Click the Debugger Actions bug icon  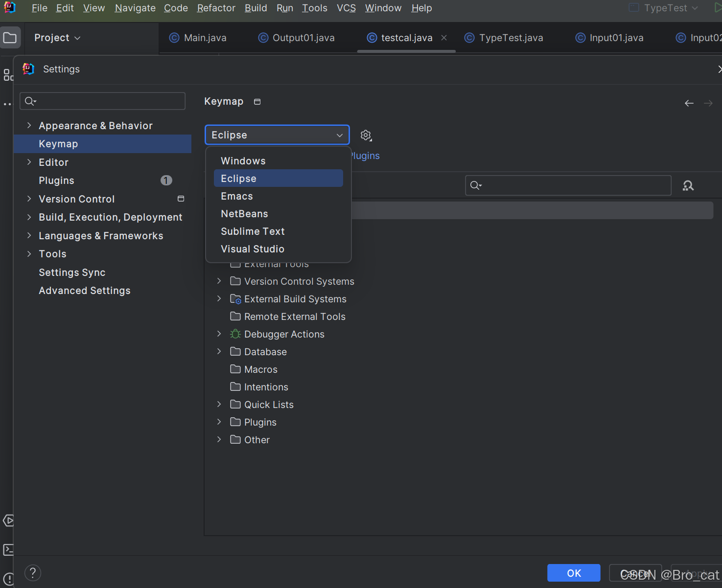point(235,334)
